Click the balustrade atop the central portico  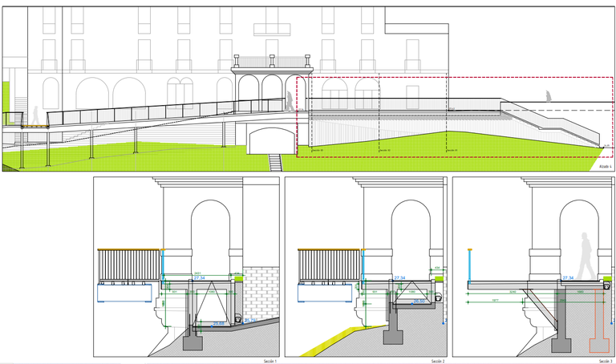pos(271,62)
